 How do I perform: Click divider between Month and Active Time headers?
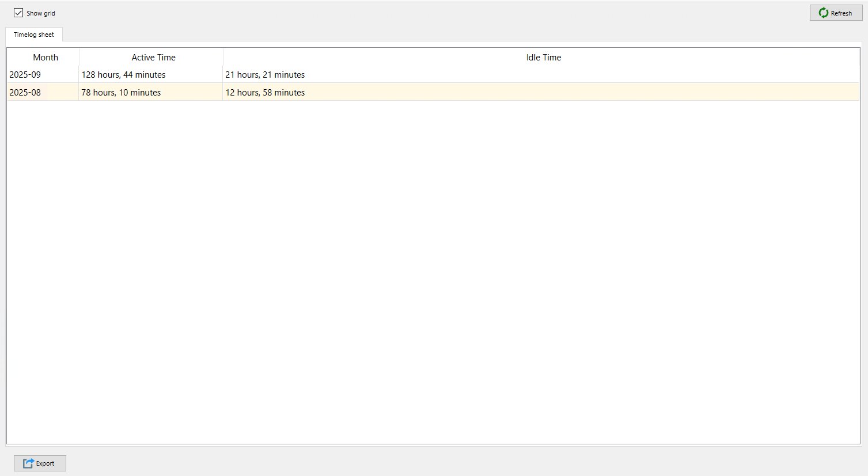click(x=79, y=58)
